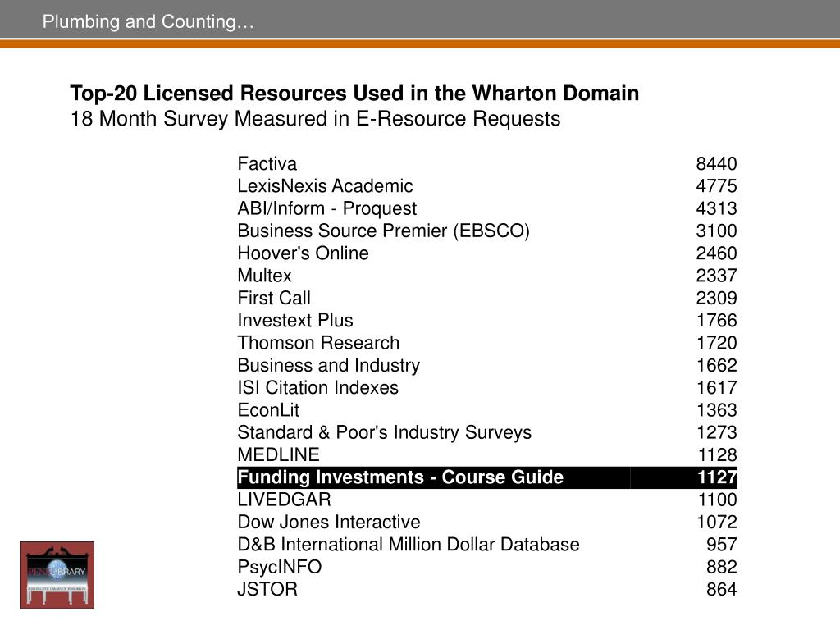Select the 'Plumbing and Counting…' header title
The width and height of the screenshot is (840, 630).
pos(148,21)
